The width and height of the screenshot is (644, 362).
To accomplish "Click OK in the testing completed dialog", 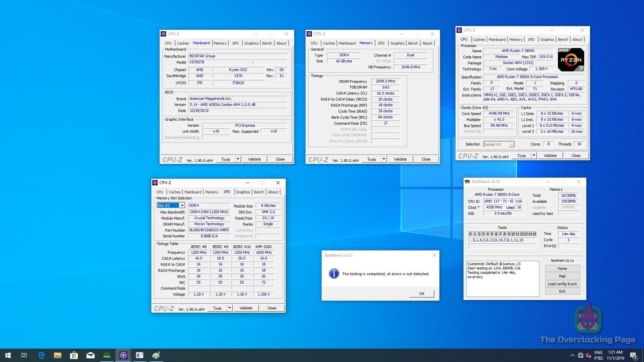I will click(421, 294).
